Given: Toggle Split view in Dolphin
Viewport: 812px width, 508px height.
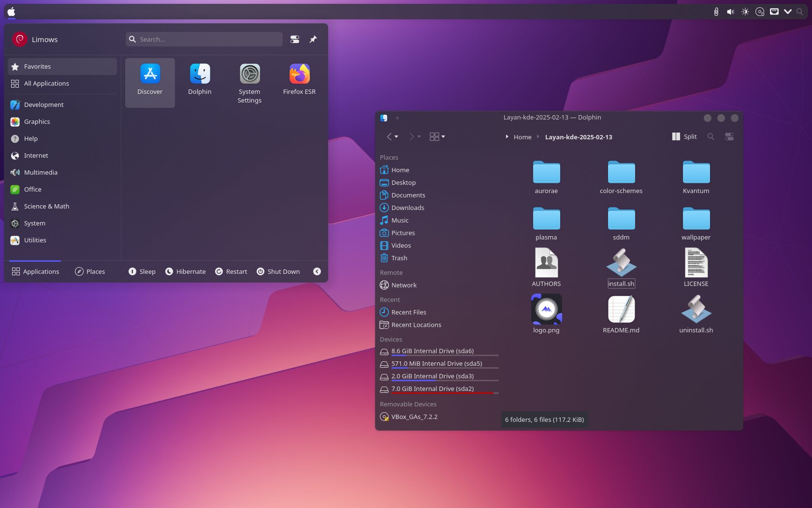Looking at the screenshot, I should pyautogui.click(x=684, y=137).
